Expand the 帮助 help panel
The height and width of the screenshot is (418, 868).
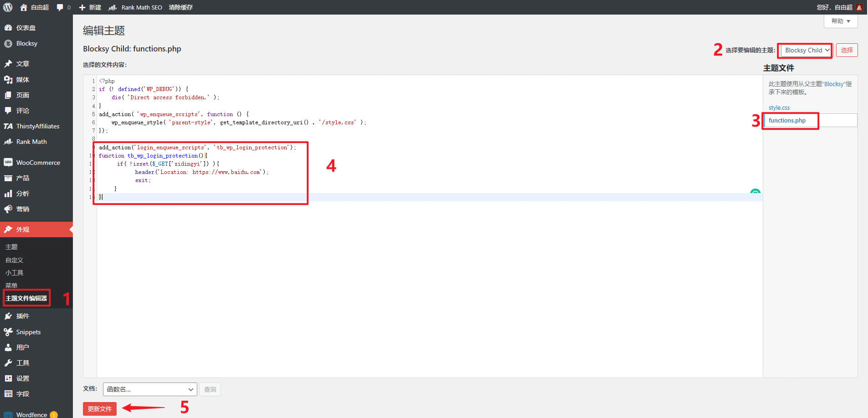(840, 21)
